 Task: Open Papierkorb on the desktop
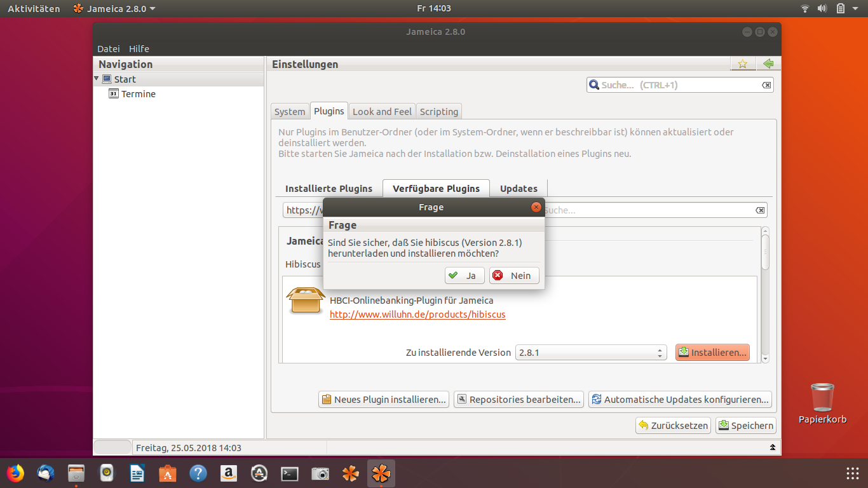[x=823, y=403]
